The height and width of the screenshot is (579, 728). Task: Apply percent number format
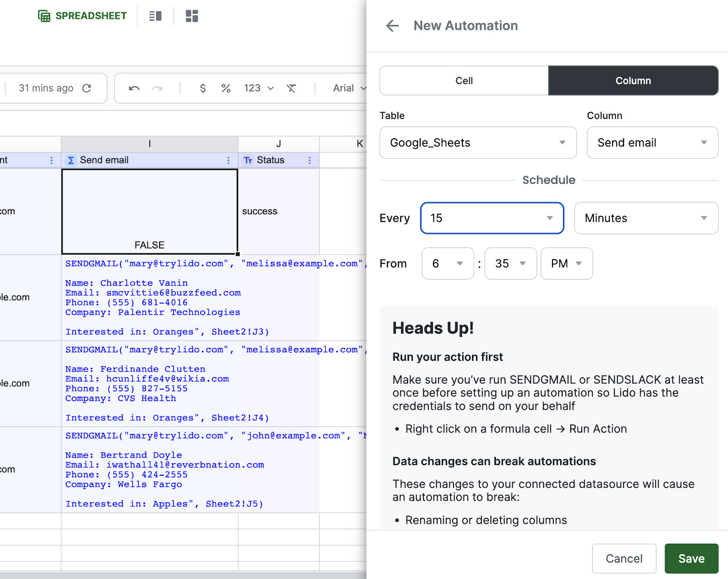point(226,88)
